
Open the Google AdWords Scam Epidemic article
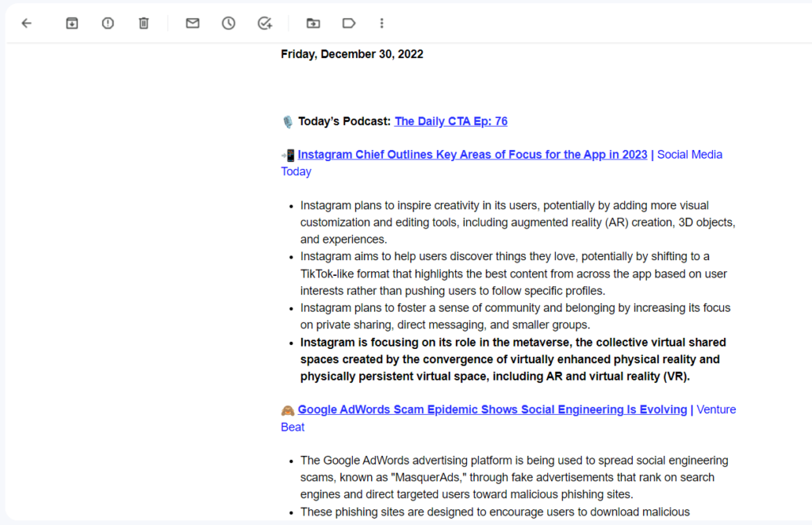tap(492, 409)
